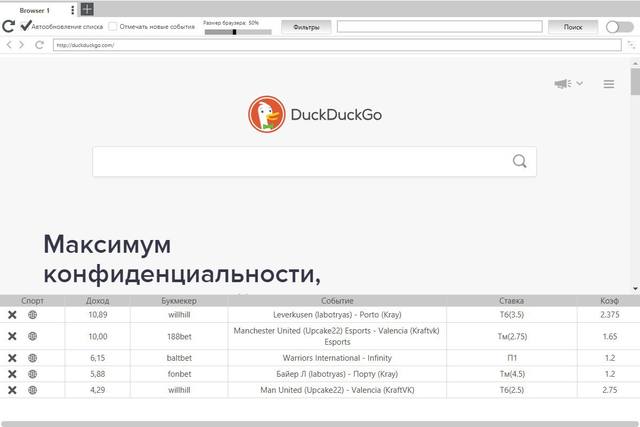Sort by the Ставка column header
Screen dimensions: 640x427
click(x=511, y=300)
